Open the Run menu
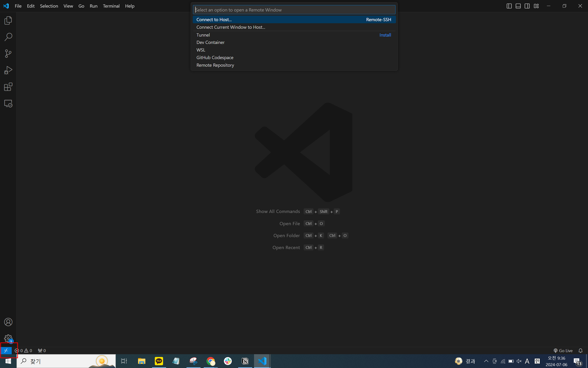The image size is (588, 368). pos(94,6)
